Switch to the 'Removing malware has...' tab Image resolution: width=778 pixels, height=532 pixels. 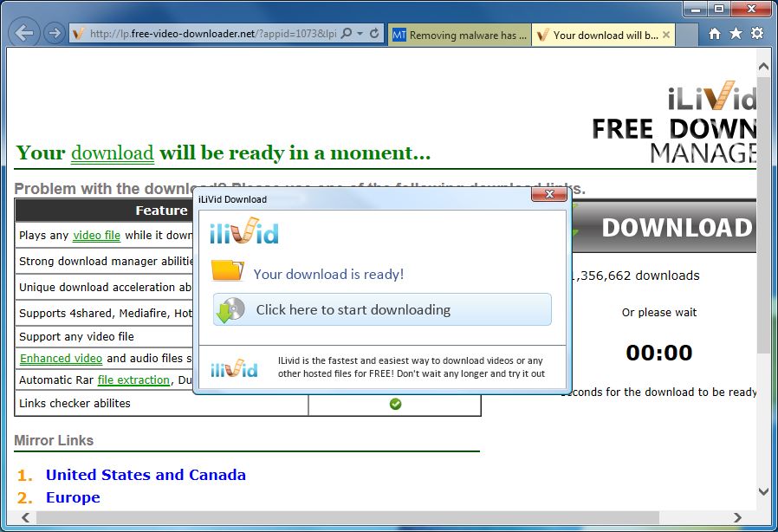(x=459, y=35)
